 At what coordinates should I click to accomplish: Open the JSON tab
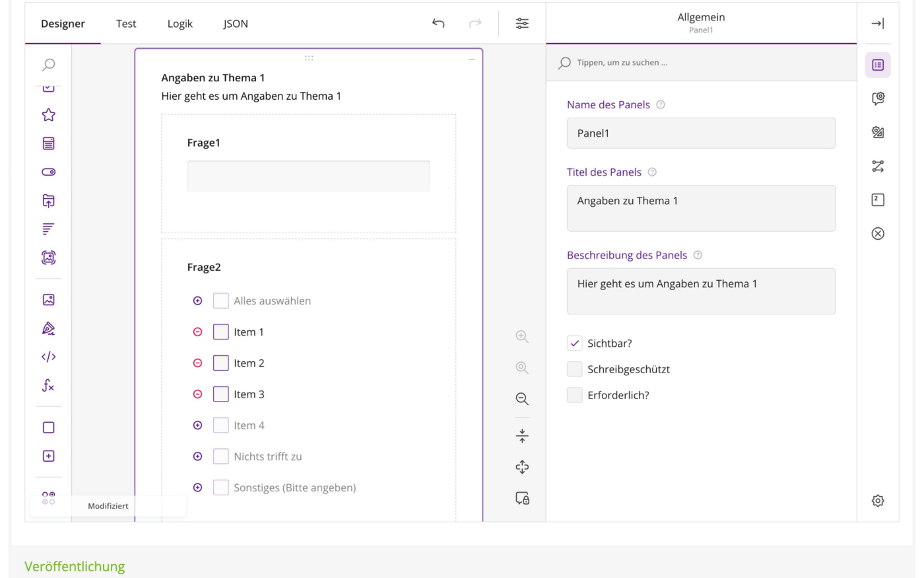tap(236, 23)
